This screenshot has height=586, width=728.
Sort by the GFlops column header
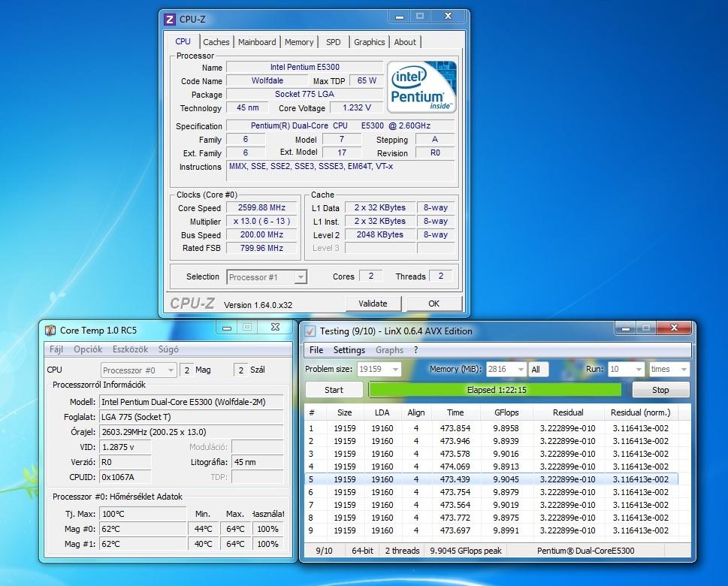pyautogui.click(x=506, y=412)
